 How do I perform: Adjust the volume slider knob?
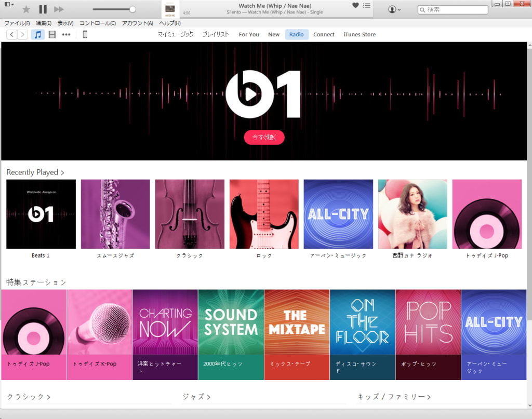tap(132, 9)
